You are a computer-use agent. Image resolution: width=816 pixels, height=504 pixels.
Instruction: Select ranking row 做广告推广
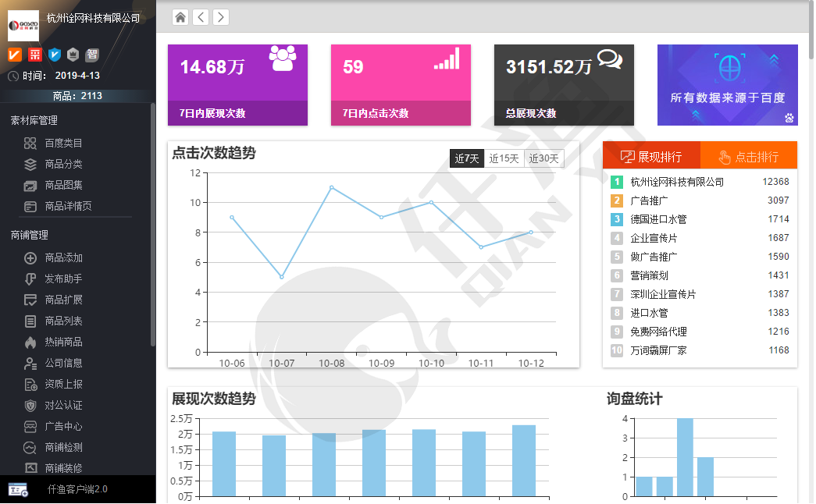pyautogui.click(x=700, y=257)
